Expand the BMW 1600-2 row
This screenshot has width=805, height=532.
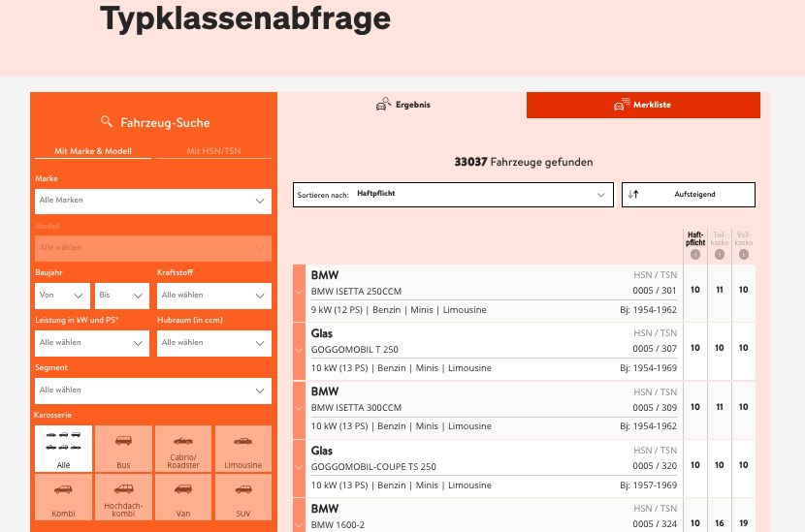click(299, 516)
